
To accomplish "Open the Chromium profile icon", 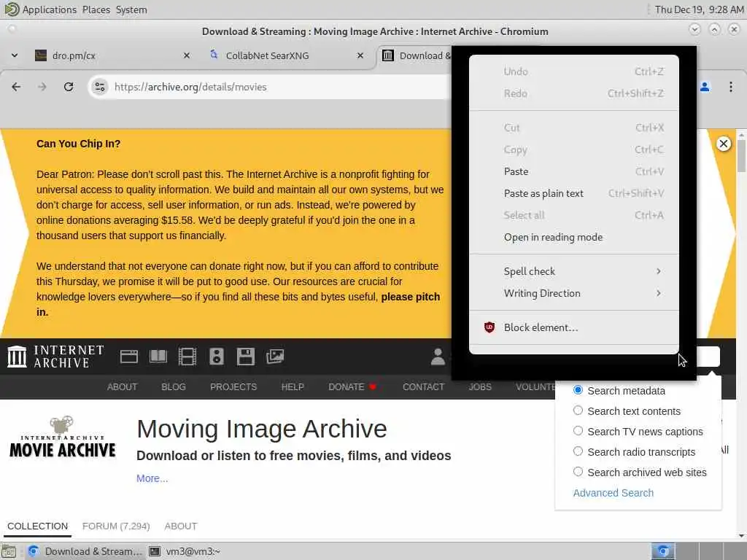I will [705, 87].
